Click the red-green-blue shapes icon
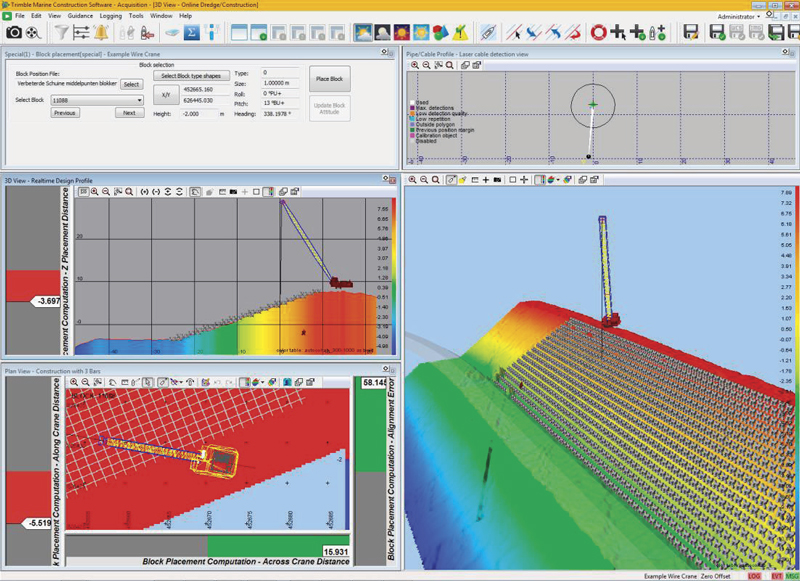800x581 pixels. coord(440,33)
